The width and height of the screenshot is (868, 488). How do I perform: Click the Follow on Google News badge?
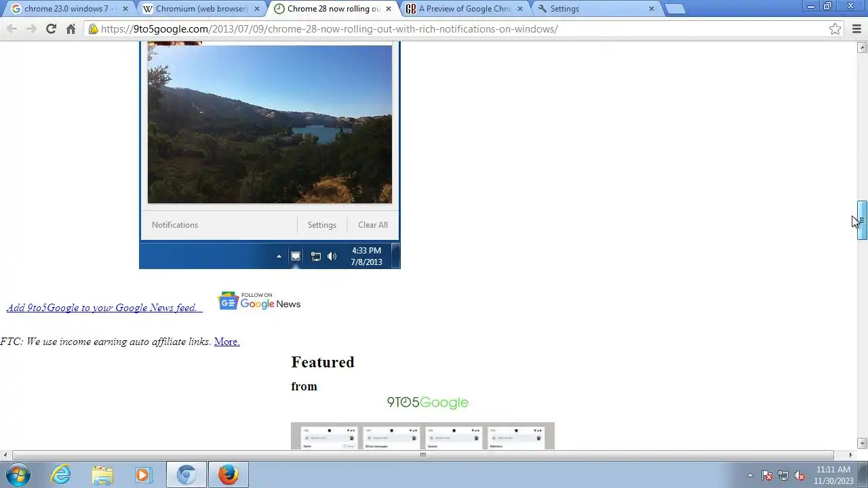[x=259, y=301]
